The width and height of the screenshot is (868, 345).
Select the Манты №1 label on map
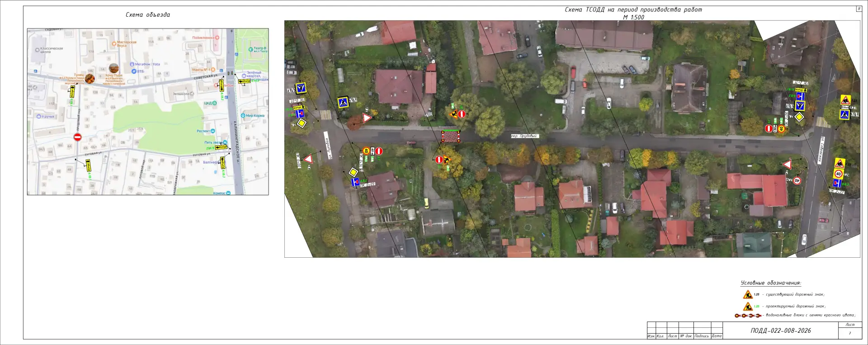tap(201, 70)
